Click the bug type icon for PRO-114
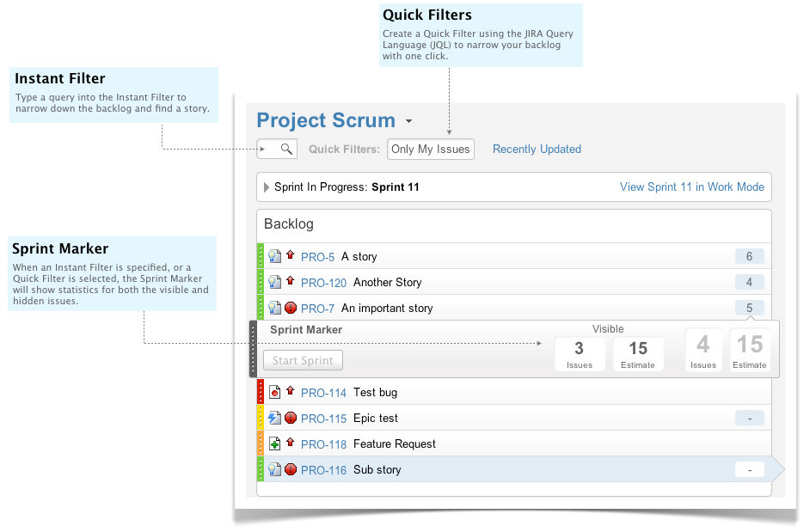810x532 pixels. pyautogui.click(x=275, y=393)
